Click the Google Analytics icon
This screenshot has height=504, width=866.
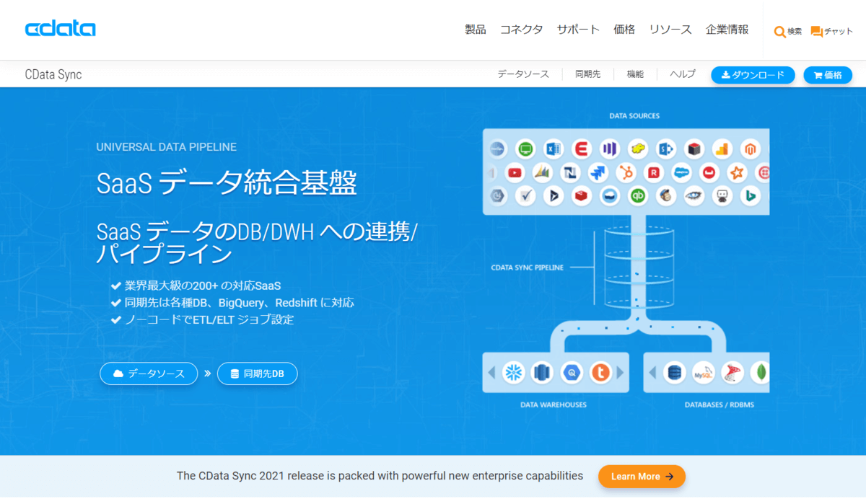click(x=722, y=149)
